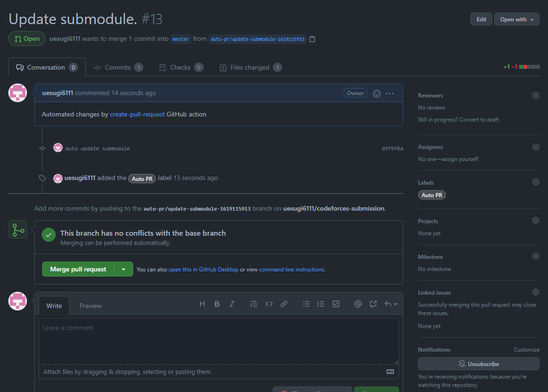This screenshot has width=548, height=392.
Task: Click into the Leave a comment field
Action: coord(219,341)
